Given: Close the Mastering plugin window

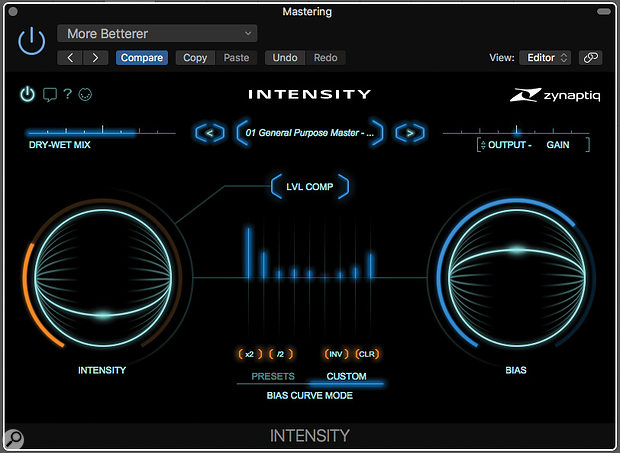Looking at the screenshot, I should click(13, 11).
